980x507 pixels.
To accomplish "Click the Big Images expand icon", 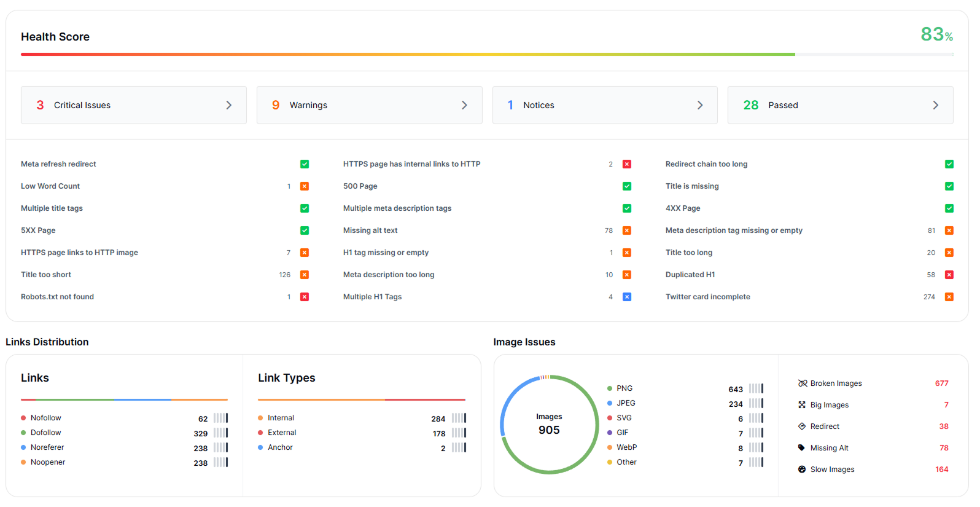I will (x=801, y=405).
